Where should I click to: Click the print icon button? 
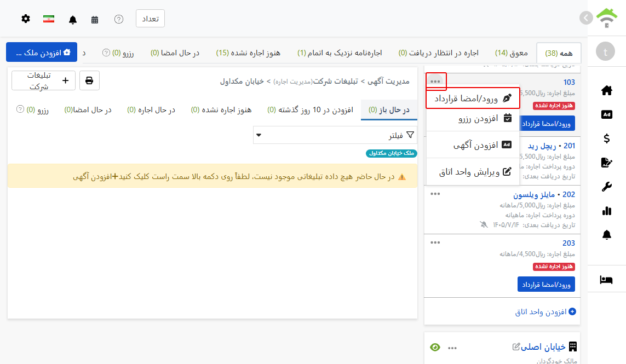tap(89, 80)
